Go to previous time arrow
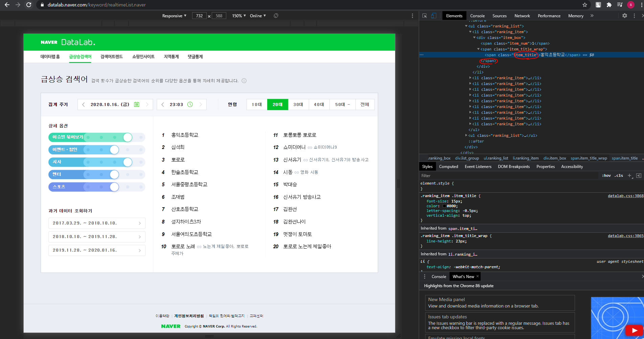 tap(163, 104)
